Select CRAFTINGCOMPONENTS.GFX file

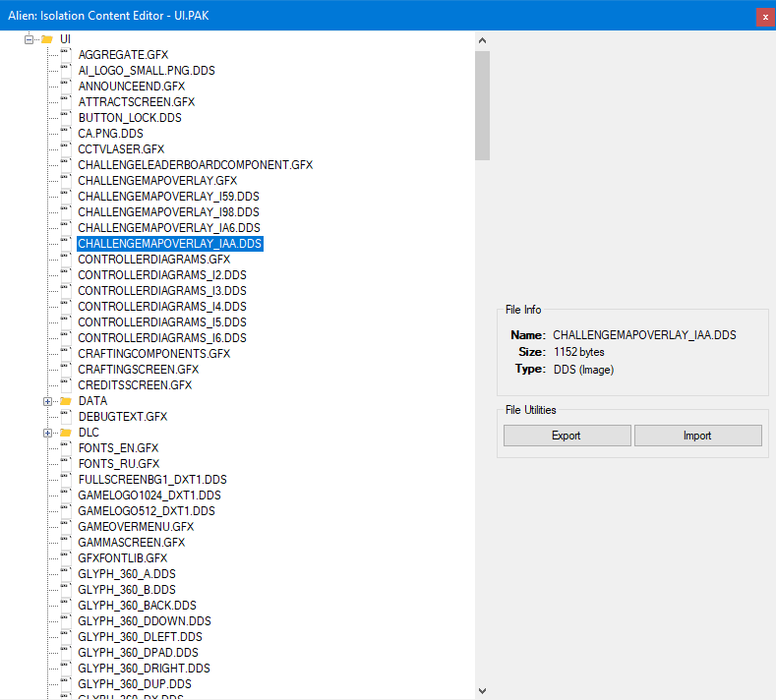click(x=154, y=354)
